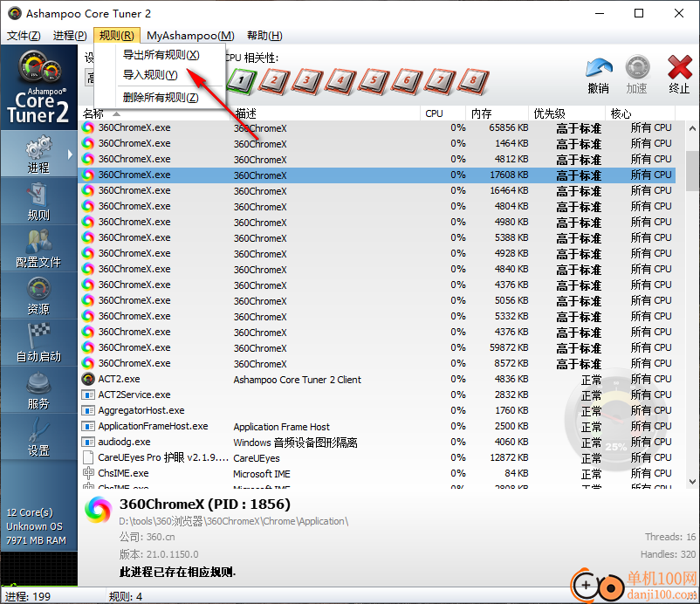Screen dimensions: 700x604
Task: Toggle CPU core 2 affinity chip
Action: (275, 81)
